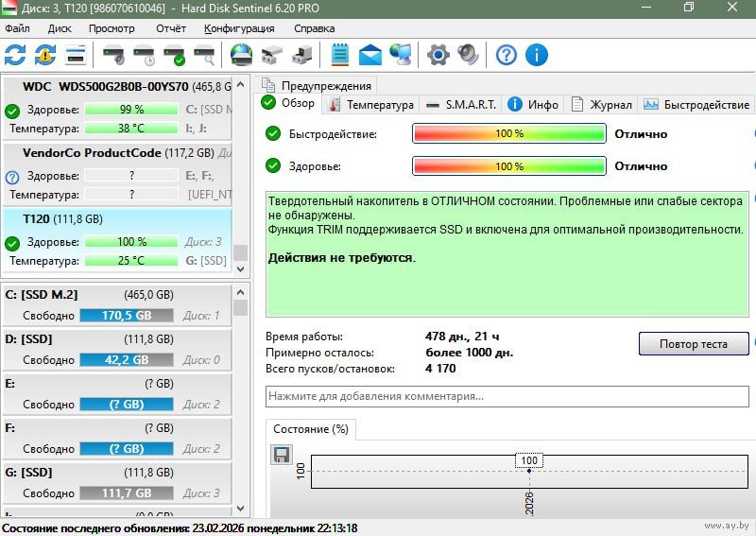Open the gear configuration icon
The width and height of the screenshot is (756, 536).
[x=437, y=55]
